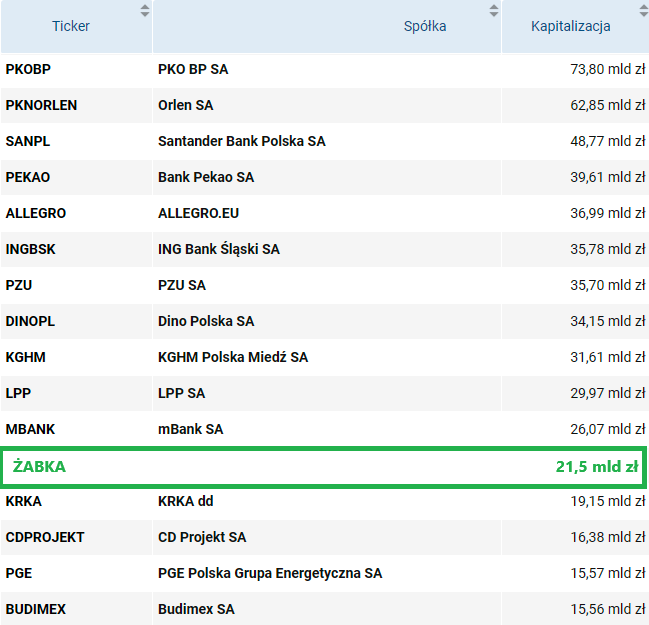649x625 pixels.
Task: Click the 35,70 mld zł value
Action: click(x=608, y=285)
